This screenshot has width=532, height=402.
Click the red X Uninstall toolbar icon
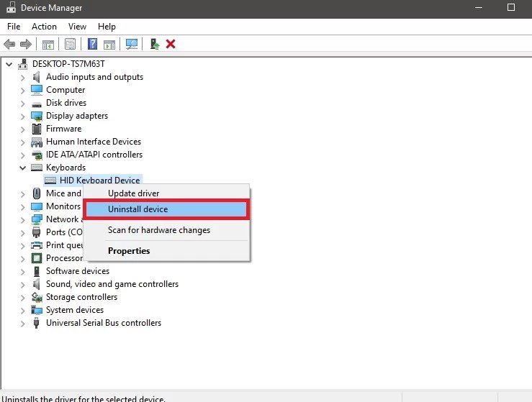pyautogui.click(x=171, y=44)
